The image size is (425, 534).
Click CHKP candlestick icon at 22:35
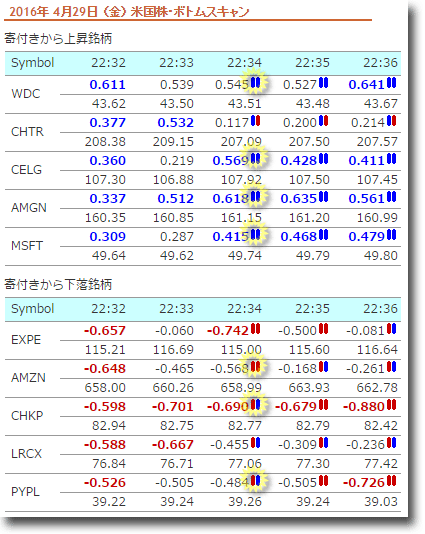tap(324, 405)
